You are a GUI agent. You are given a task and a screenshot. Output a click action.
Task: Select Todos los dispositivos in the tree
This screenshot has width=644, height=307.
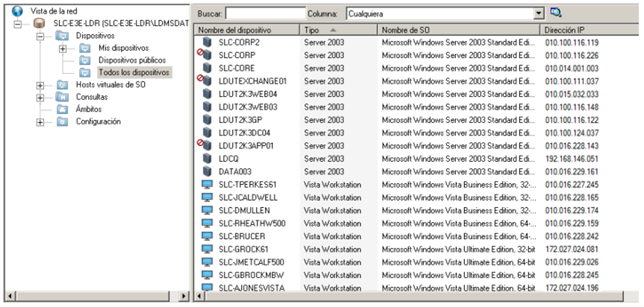tap(134, 72)
